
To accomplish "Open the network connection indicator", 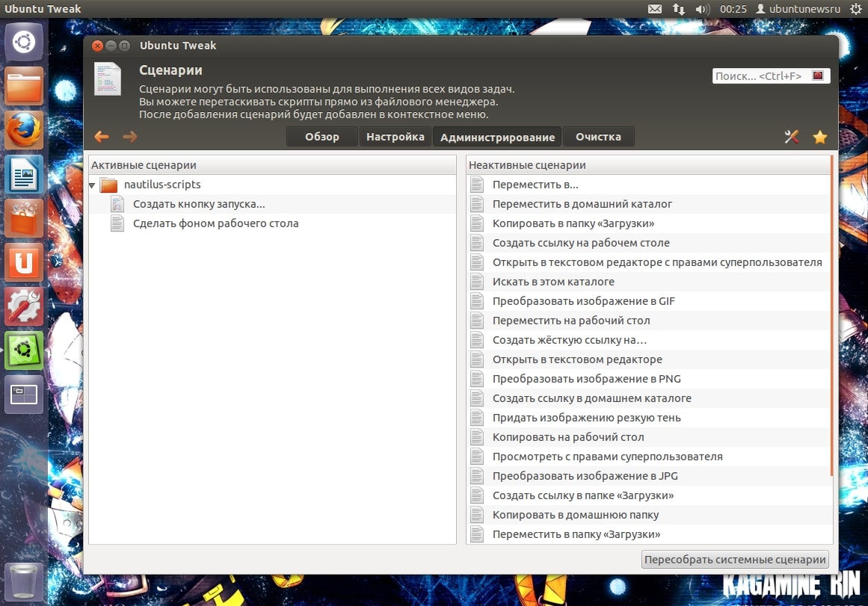I will [679, 9].
